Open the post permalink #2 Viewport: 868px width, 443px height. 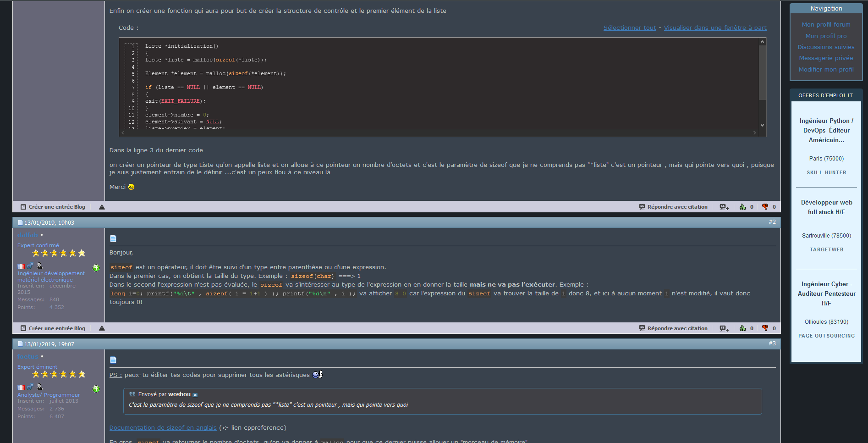[x=772, y=222]
